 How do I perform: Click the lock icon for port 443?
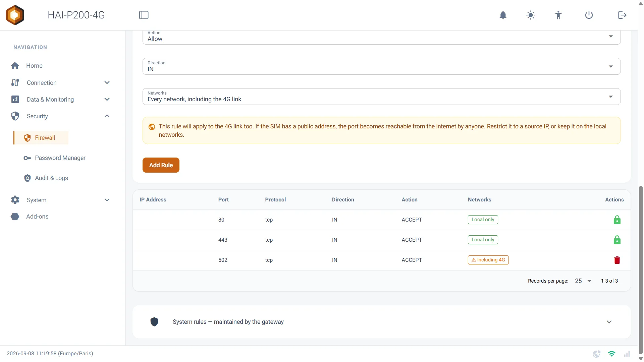617,240
